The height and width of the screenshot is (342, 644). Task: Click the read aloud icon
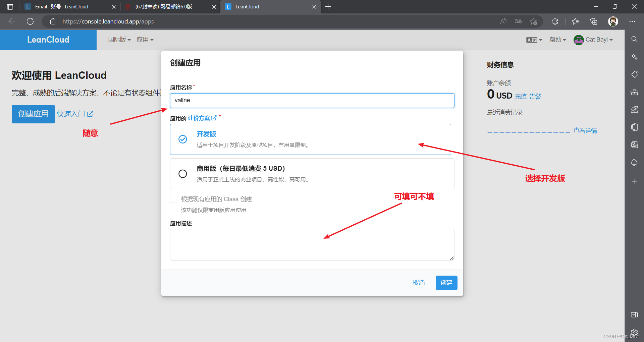point(503,21)
